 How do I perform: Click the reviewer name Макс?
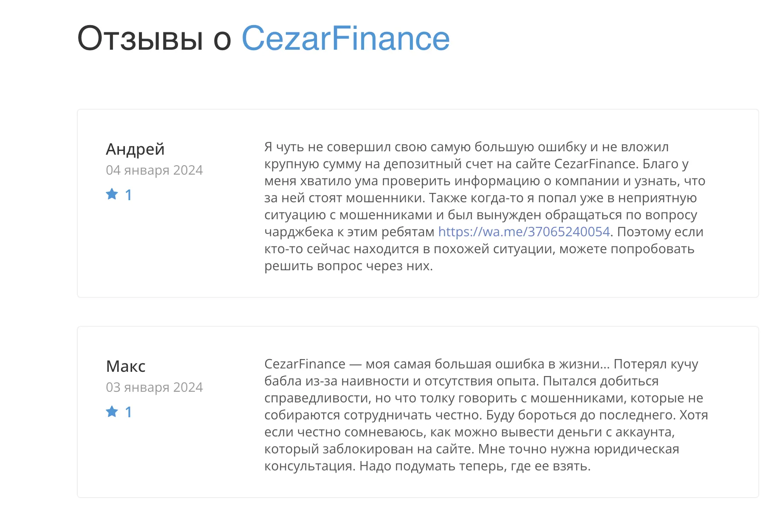click(x=126, y=366)
